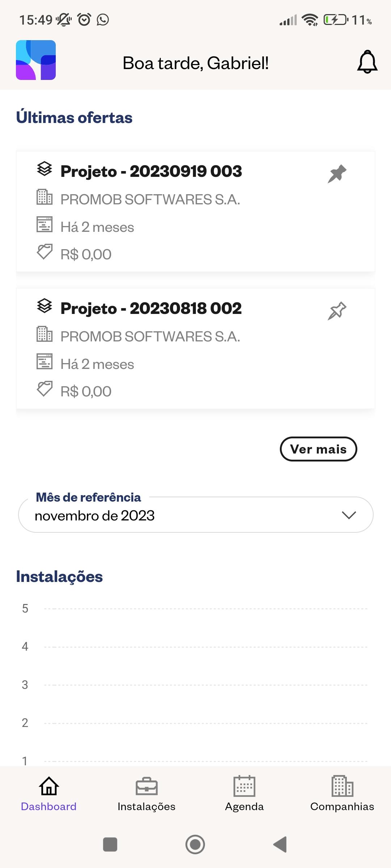This screenshot has height=868, width=391.
Task: Tap Android home circle button
Action: click(195, 844)
